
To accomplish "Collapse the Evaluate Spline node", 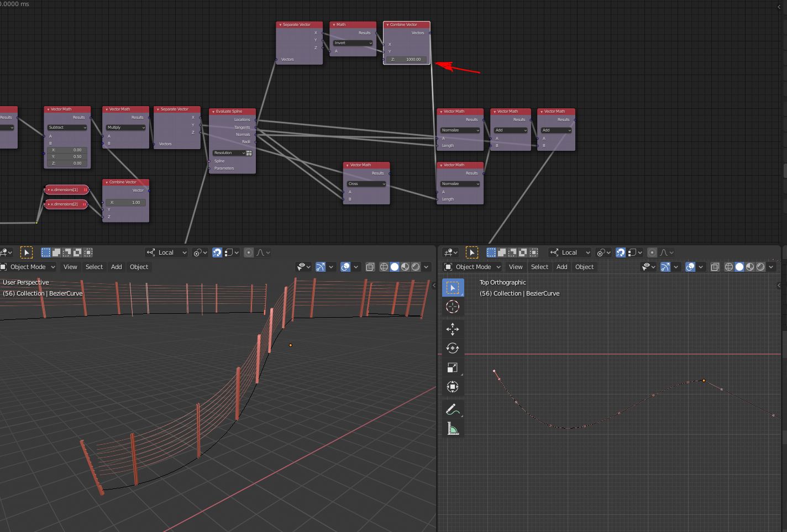I will coord(213,112).
